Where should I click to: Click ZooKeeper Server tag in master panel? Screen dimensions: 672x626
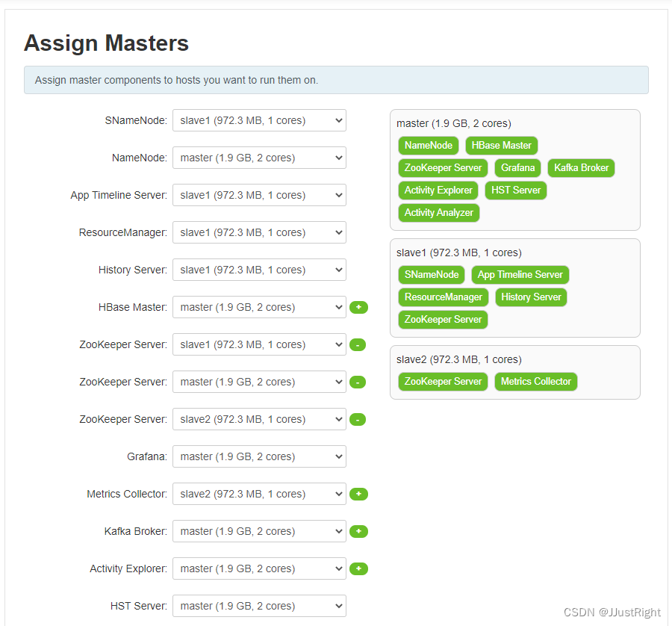tap(443, 167)
